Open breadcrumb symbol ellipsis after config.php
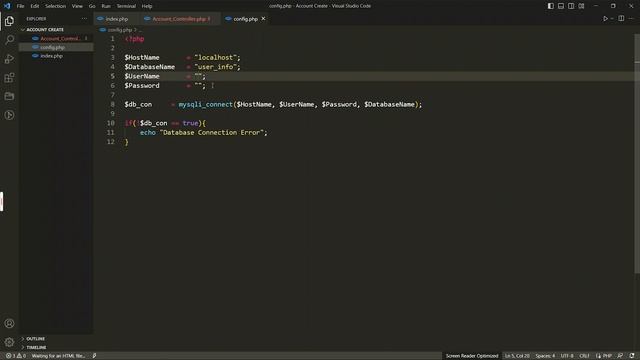 140,30
